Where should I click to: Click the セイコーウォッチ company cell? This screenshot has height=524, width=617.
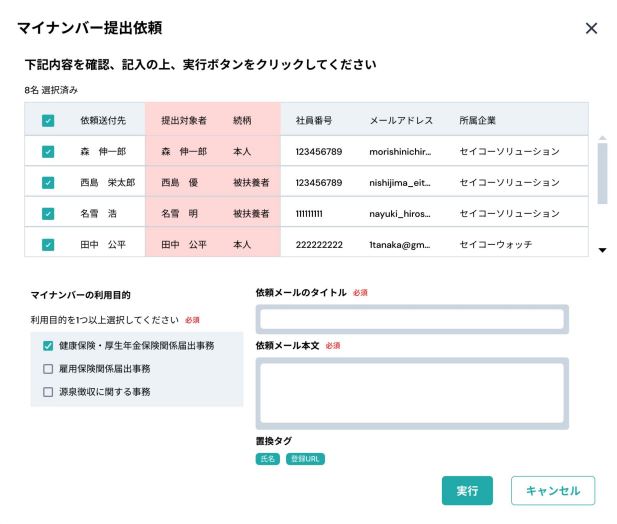point(496,245)
